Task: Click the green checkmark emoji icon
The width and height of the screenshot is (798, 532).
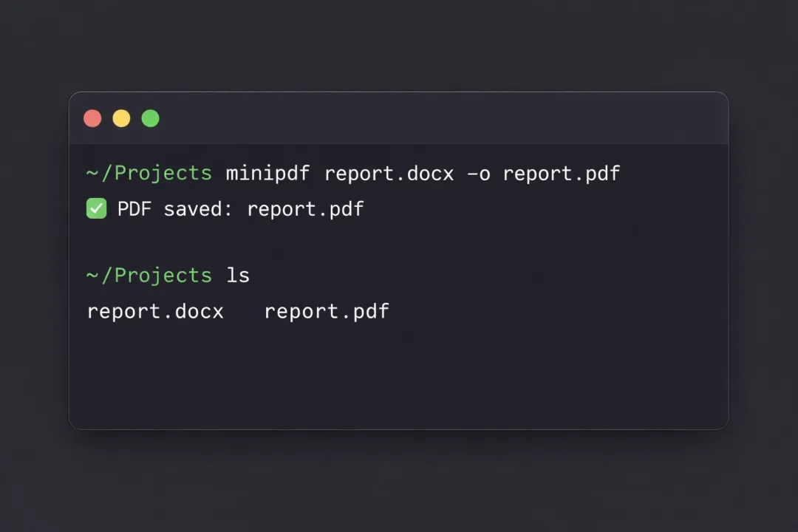Action: [97, 209]
